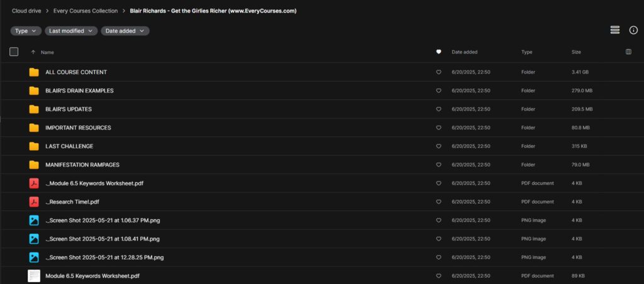Open the Date added filter dropdown
The image size is (644, 284).
[125, 31]
